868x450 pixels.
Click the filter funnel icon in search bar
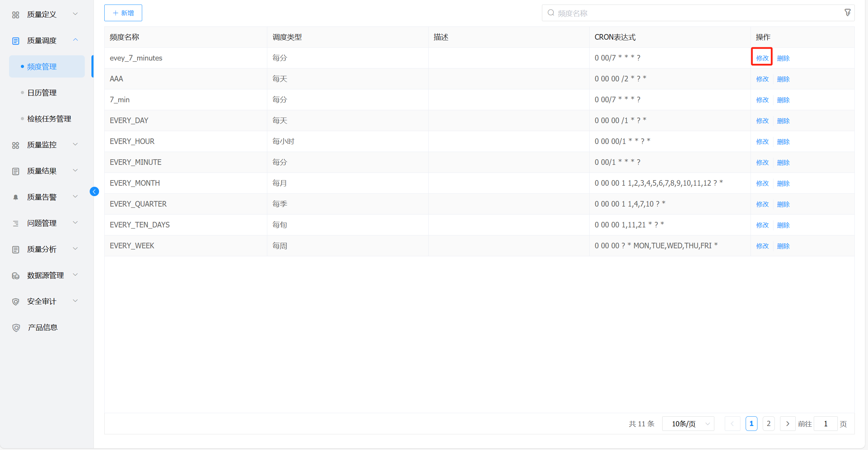coord(847,13)
